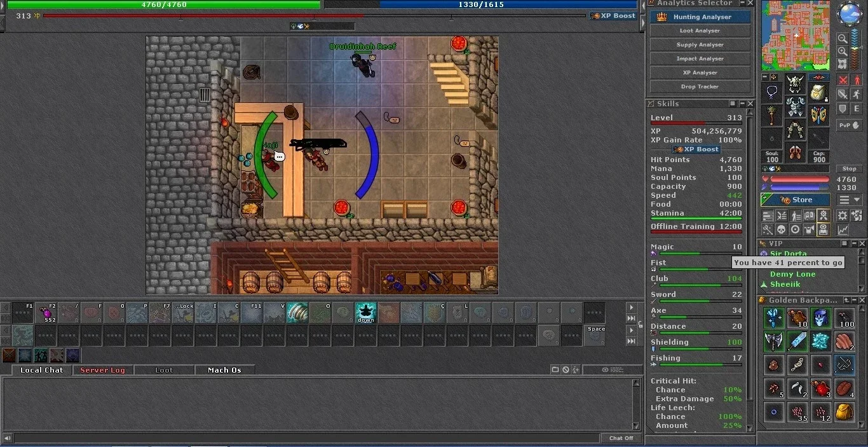Switch to the Server Log tab
The height and width of the screenshot is (447, 868).
[102, 370]
